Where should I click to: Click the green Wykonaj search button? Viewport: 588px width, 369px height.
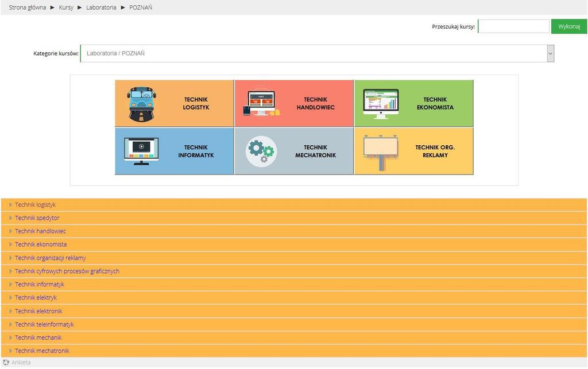tap(568, 26)
